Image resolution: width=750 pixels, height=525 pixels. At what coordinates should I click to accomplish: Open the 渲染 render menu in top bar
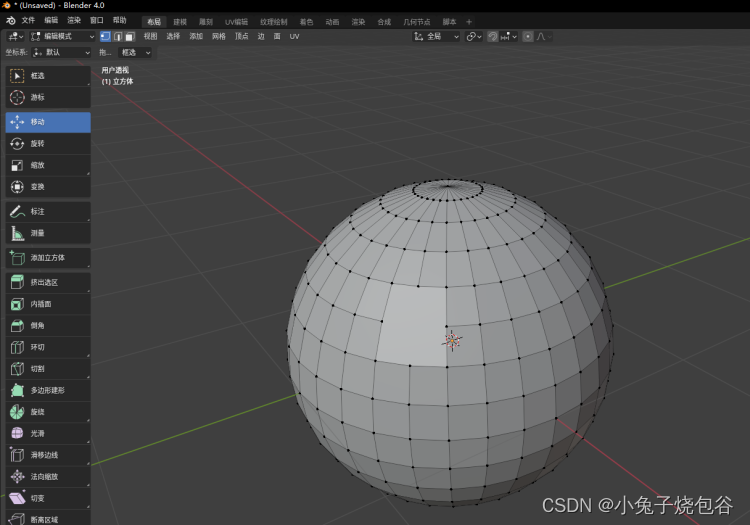pyautogui.click(x=74, y=20)
